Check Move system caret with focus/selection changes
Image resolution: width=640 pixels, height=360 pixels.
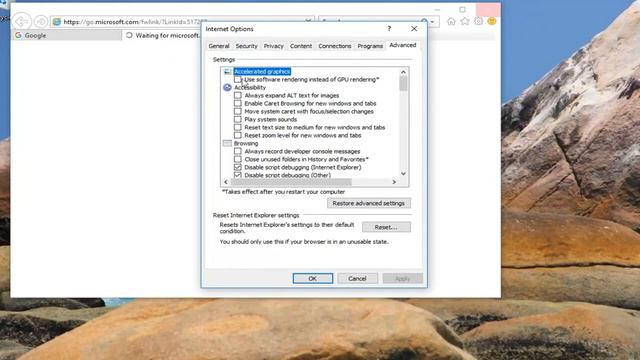coord(238,111)
